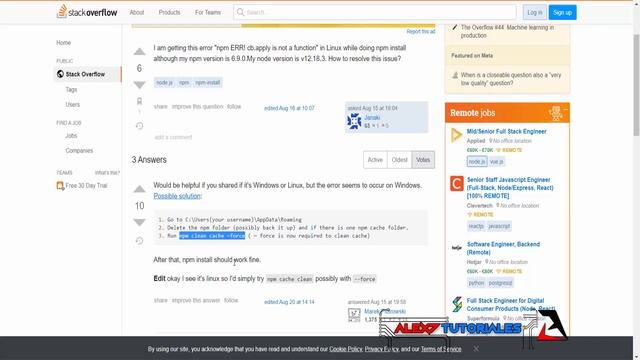This screenshot has width=640, height=360.
Task: Click the Applied company logo
Action: (x=456, y=135)
